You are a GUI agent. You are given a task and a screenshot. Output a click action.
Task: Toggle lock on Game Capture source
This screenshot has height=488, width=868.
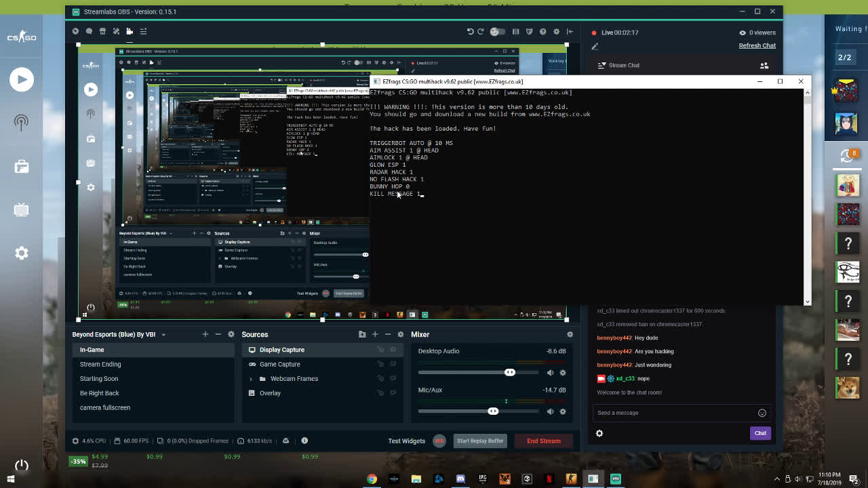tap(380, 364)
